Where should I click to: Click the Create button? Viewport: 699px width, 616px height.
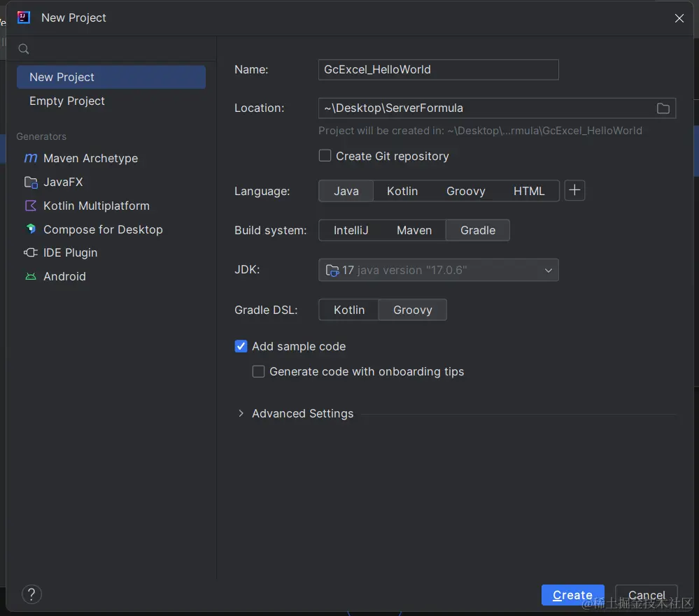click(573, 595)
